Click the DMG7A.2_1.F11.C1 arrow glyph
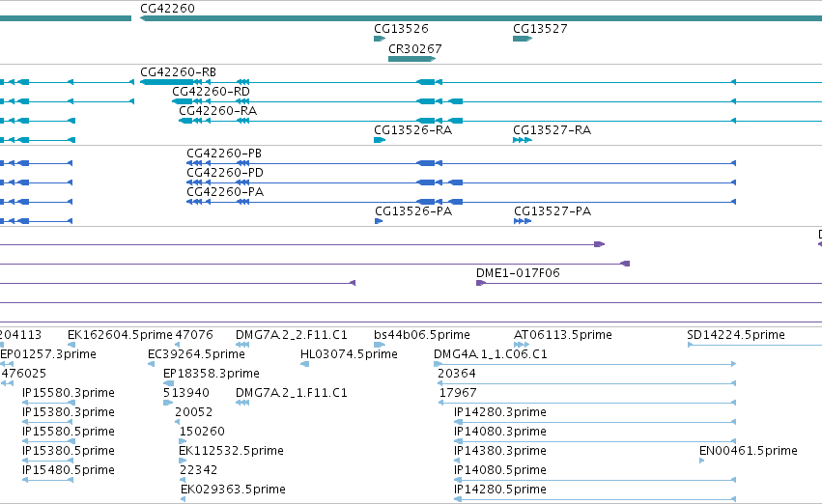This screenshot has width=822, height=504. click(242, 403)
